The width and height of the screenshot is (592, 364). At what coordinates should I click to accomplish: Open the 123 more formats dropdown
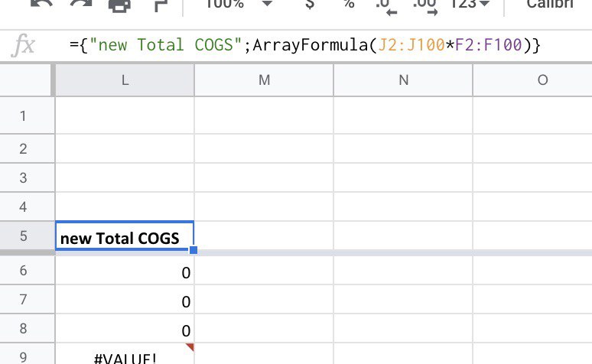(470, 5)
